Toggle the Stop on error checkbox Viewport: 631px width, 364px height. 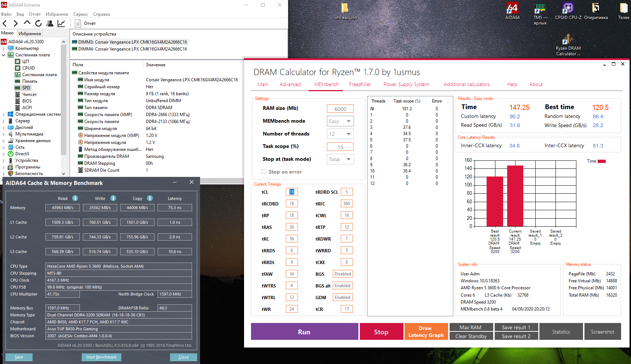263,172
